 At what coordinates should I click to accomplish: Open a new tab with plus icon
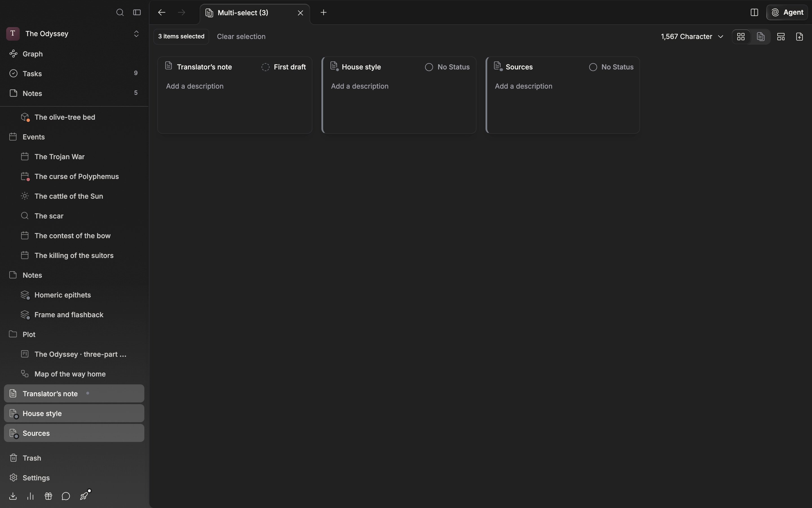(x=323, y=12)
